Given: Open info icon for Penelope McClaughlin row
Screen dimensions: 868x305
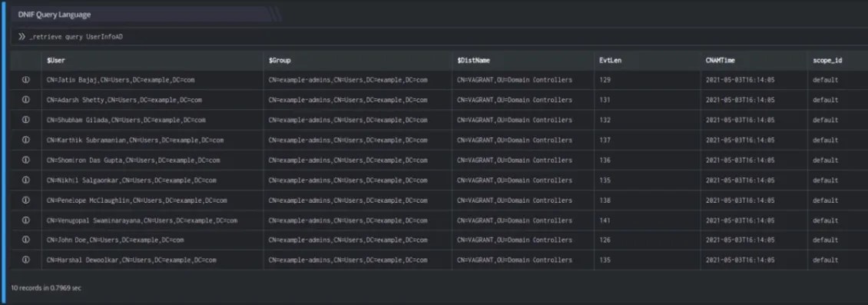Looking at the screenshot, I should coord(25,200).
